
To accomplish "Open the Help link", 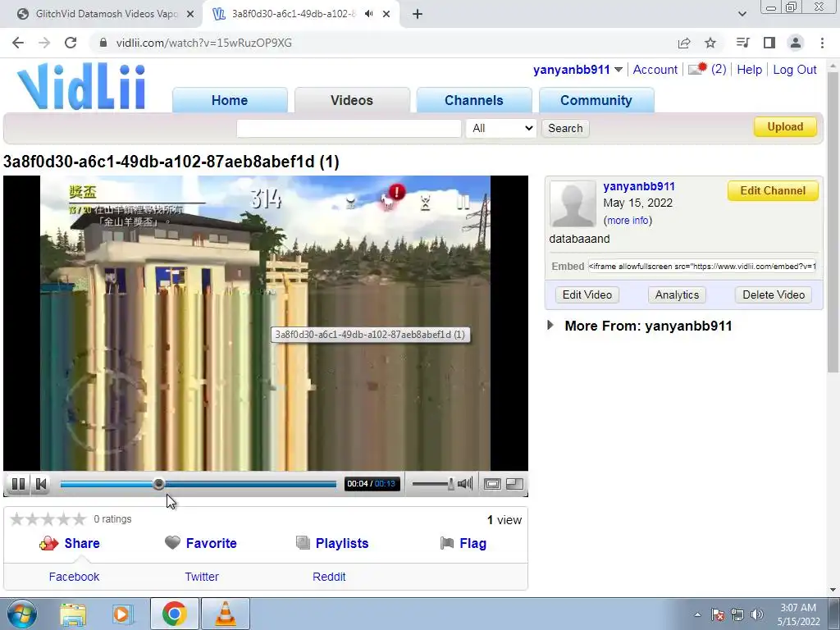I will pyautogui.click(x=750, y=70).
